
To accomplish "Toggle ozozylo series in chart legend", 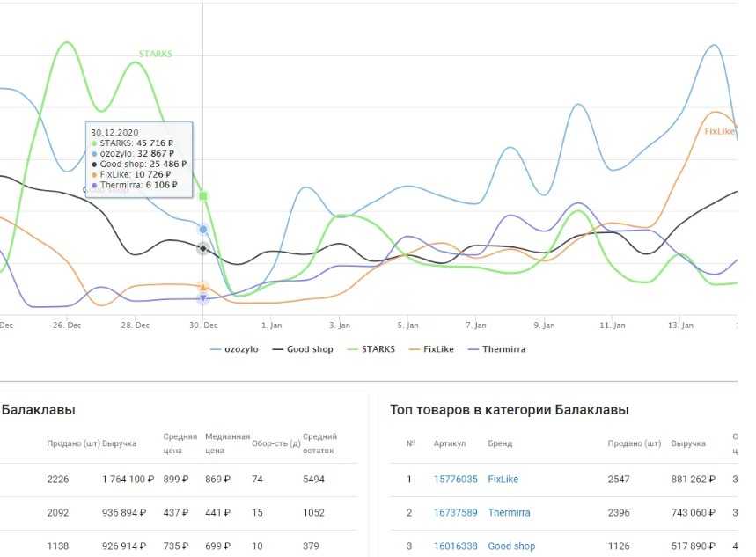I will tap(235, 349).
